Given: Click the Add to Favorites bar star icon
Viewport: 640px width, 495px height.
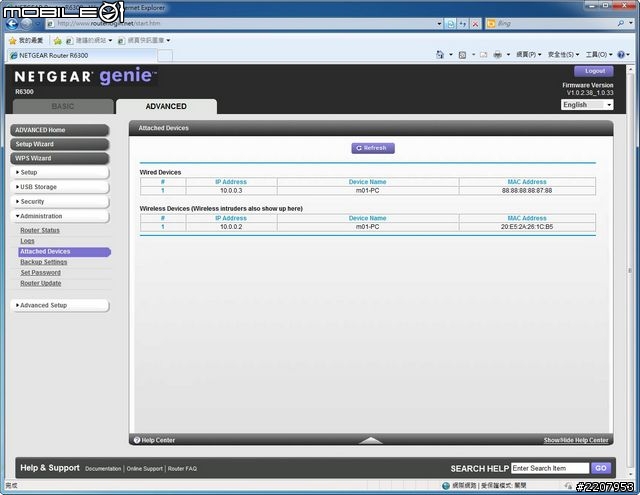Looking at the screenshot, I should (x=57, y=40).
